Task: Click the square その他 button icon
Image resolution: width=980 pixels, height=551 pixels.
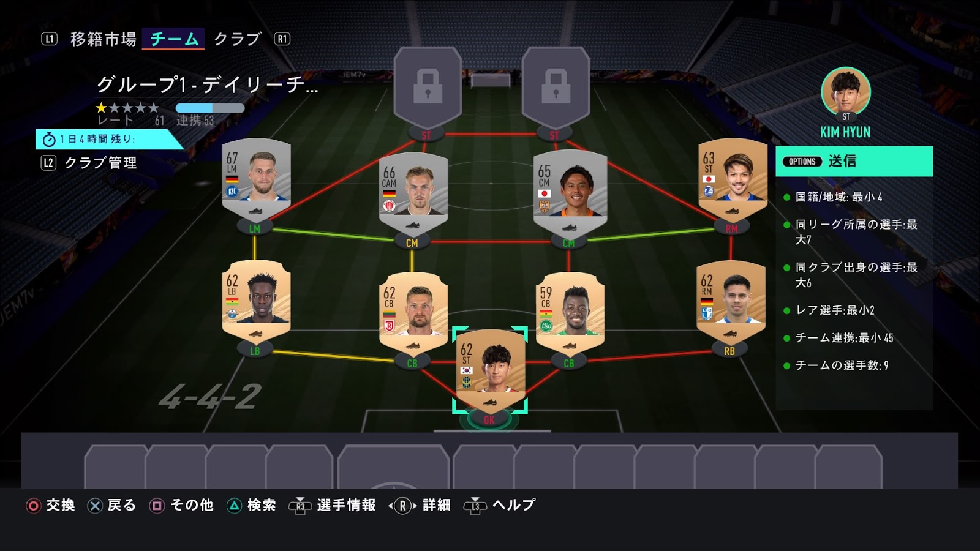Action: [157, 506]
